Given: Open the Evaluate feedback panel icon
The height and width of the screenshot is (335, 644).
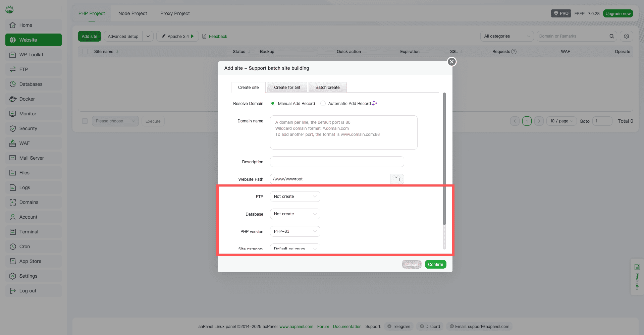Looking at the screenshot, I should point(637,267).
